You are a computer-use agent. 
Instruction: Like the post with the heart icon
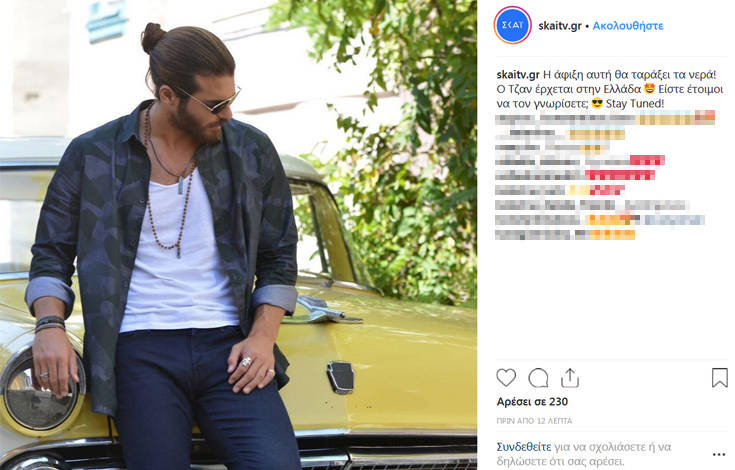pyautogui.click(x=506, y=377)
